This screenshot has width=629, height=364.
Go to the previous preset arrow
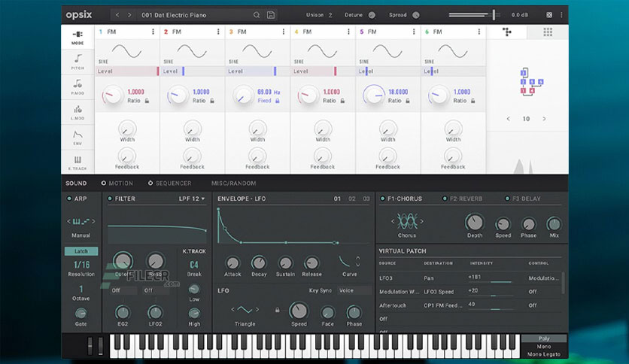[117, 15]
